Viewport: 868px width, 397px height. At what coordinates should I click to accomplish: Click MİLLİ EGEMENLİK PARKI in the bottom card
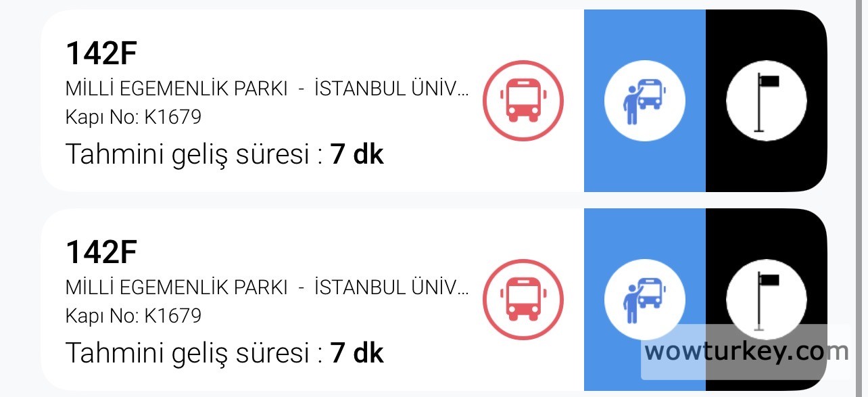tap(176, 288)
